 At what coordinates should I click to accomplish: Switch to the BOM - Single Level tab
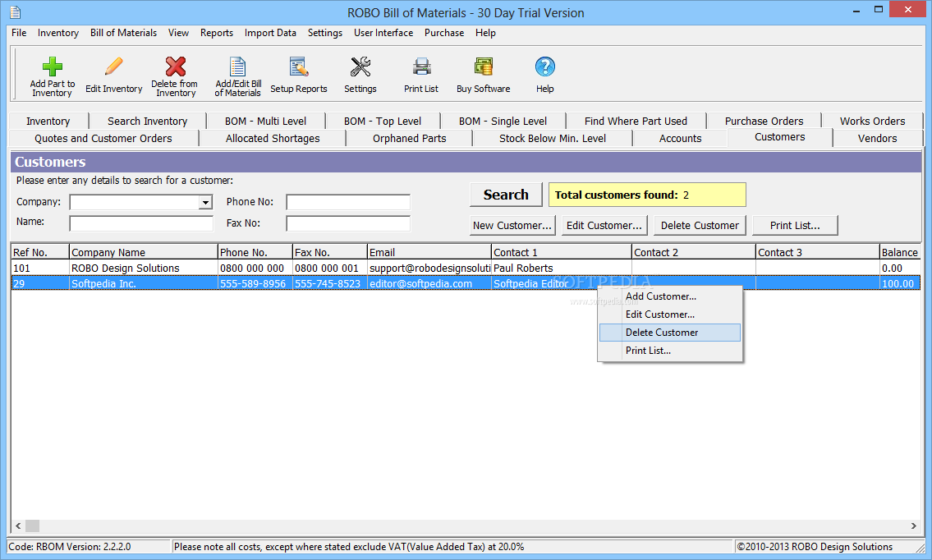point(503,122)
